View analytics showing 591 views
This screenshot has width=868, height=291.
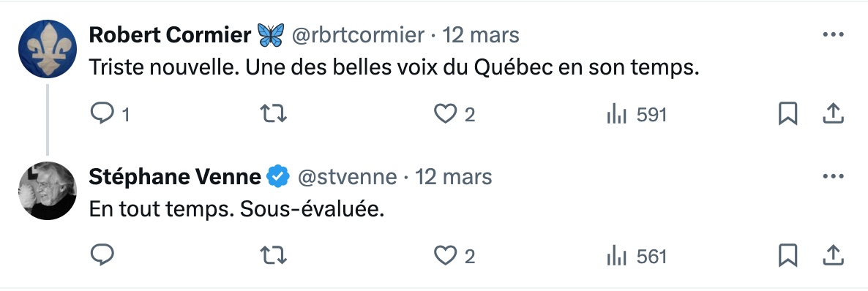point(637,115)
